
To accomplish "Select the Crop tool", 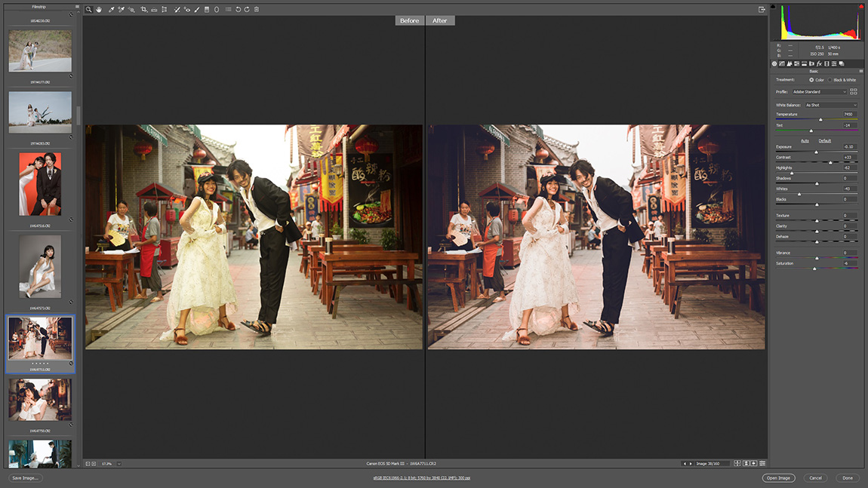I will click(144, 9).
